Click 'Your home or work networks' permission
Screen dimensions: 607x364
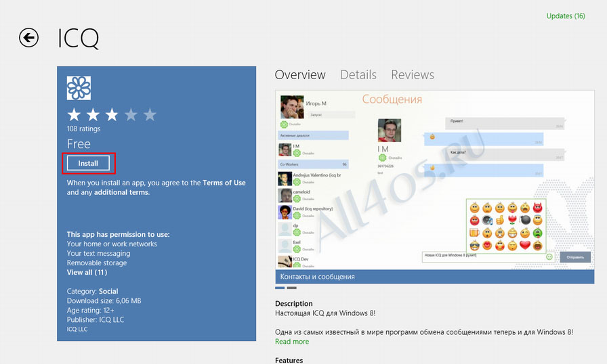(x=112, y=244)
